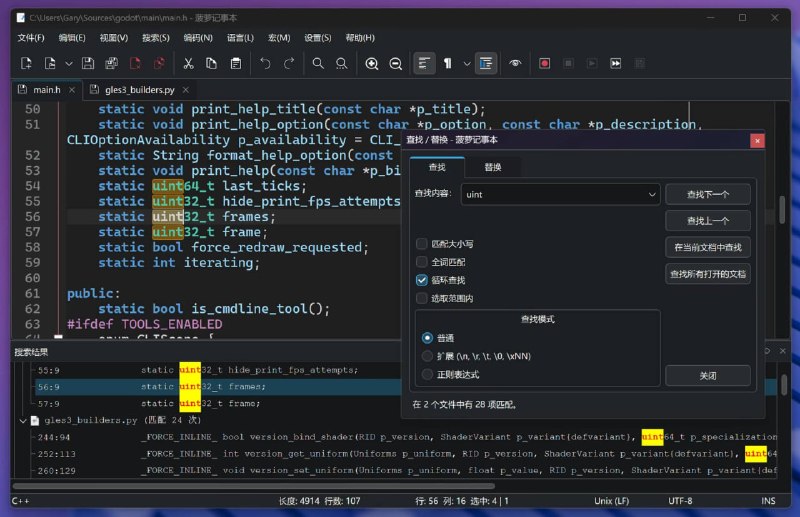800x517 pixels.
Task: Close the find dialog with red X
Action: coord(757,140)
